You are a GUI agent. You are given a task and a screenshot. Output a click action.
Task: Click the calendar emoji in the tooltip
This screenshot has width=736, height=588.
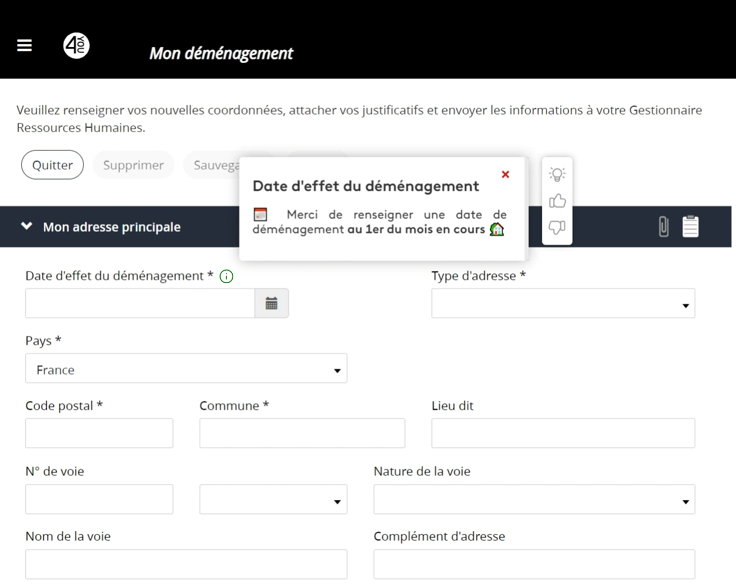(x=261, y=214)
